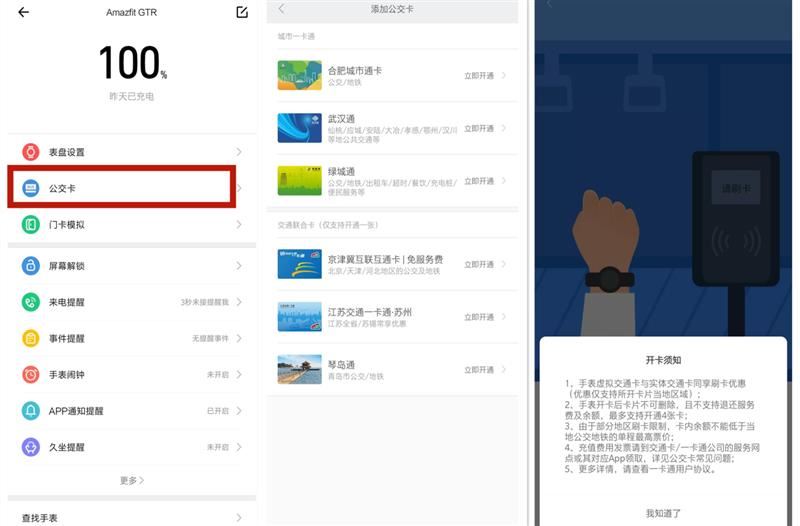Tap 立即开通 for 武汉通

click(479, 128)
